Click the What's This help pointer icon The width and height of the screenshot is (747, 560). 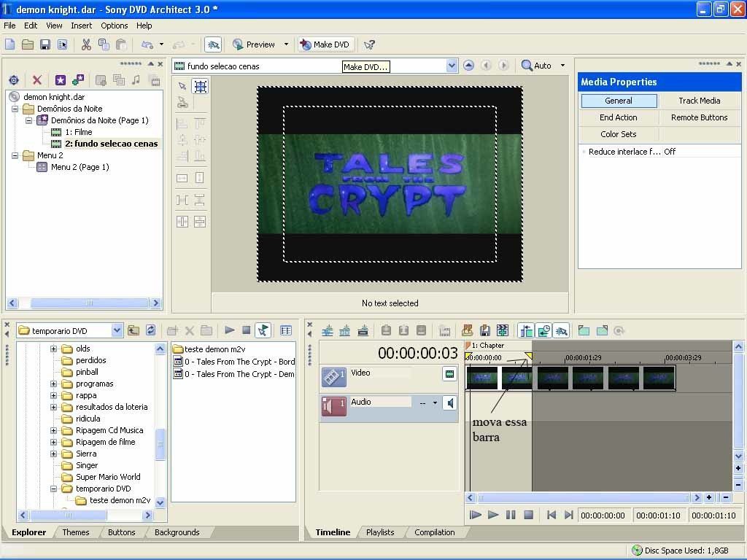coord(369,44)
